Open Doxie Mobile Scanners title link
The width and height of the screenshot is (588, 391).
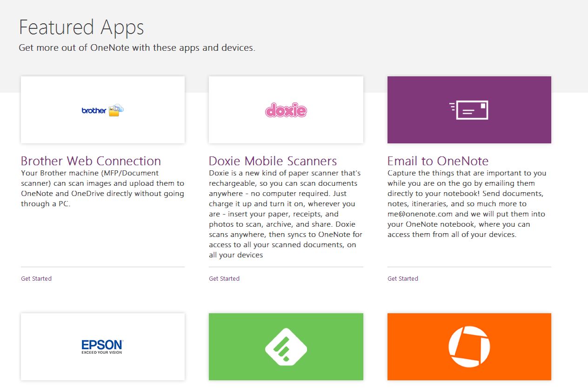pyautogui.click(x=273, y=161)
